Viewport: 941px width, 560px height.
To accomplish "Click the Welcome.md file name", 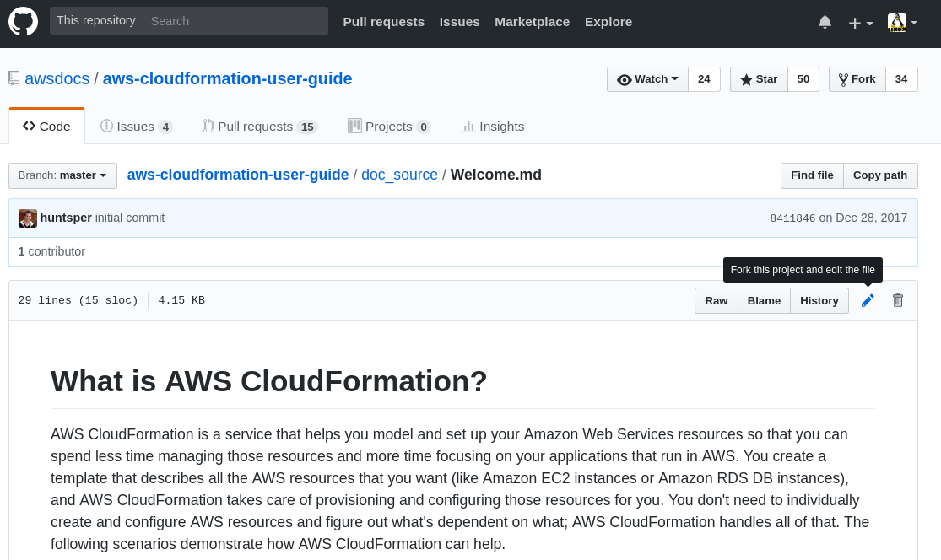I will point(495,175).
